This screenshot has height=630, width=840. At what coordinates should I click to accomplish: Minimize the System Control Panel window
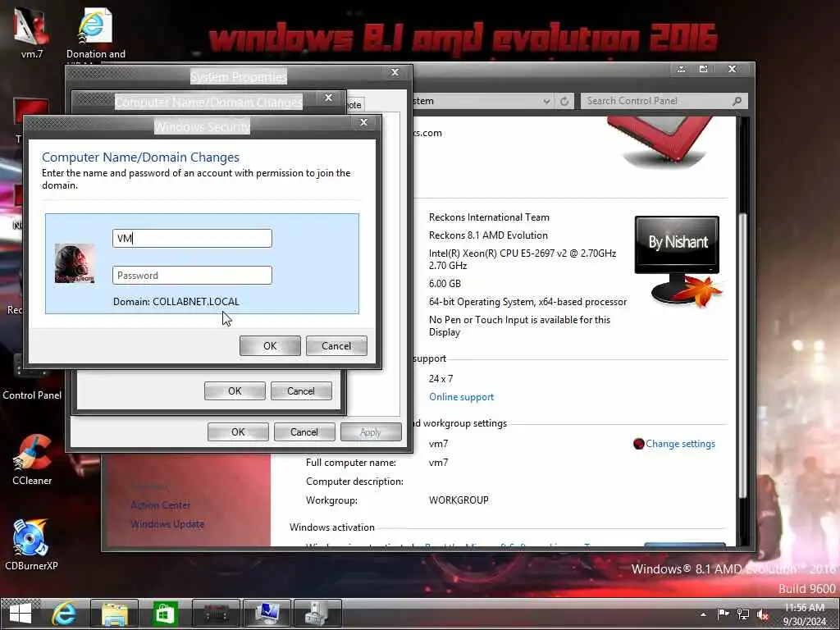click(x=681, y=69)
